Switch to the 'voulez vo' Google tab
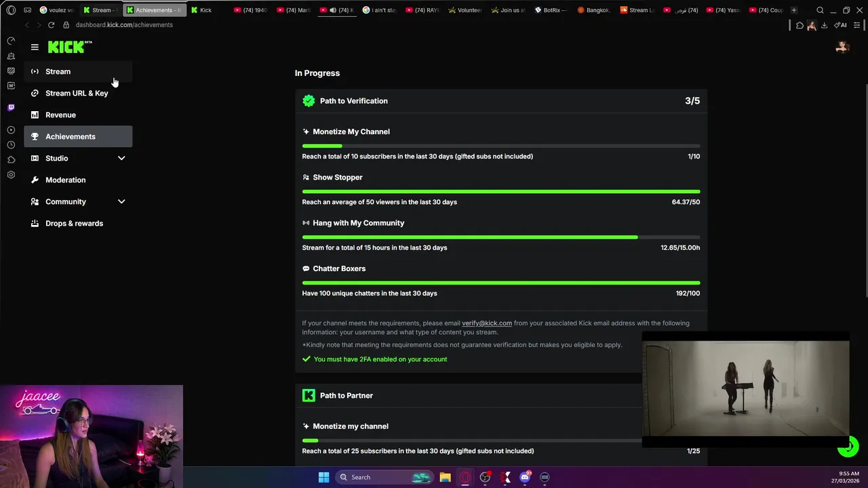Screen dimensions: 868x488 pyautogui.click(x=56, y=10)
